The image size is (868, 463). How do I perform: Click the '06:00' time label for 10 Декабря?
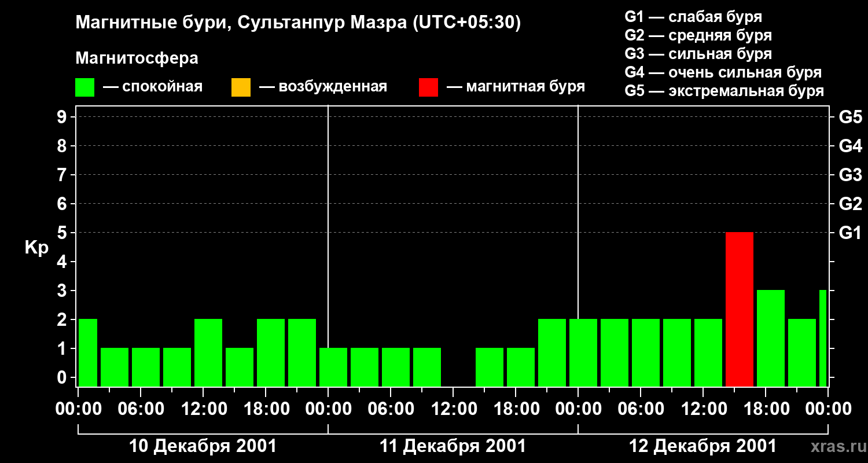[x=141, y=409]
